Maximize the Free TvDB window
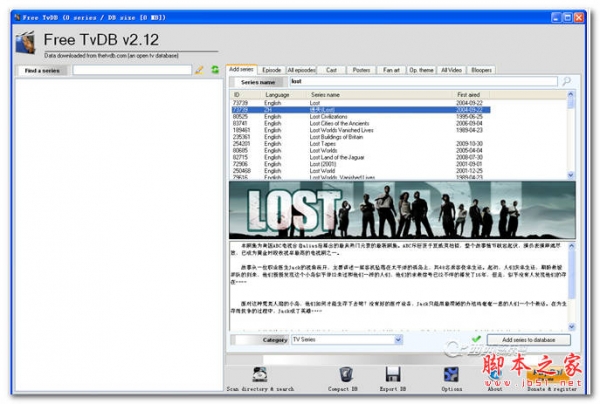 click(568, 17)
